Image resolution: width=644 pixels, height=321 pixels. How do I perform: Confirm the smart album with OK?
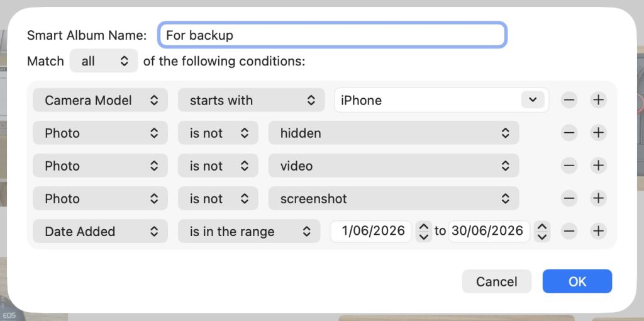tap(577, 281)
